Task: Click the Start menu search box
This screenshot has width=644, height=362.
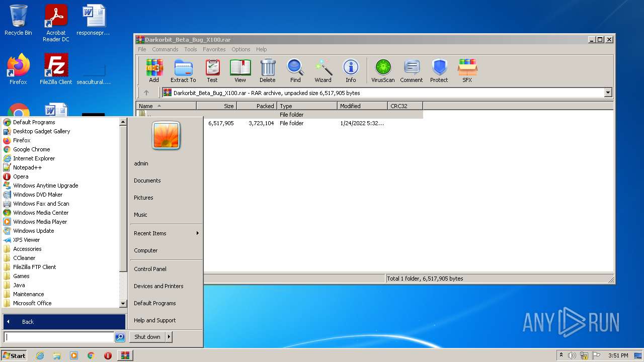Action: [59, 337]
